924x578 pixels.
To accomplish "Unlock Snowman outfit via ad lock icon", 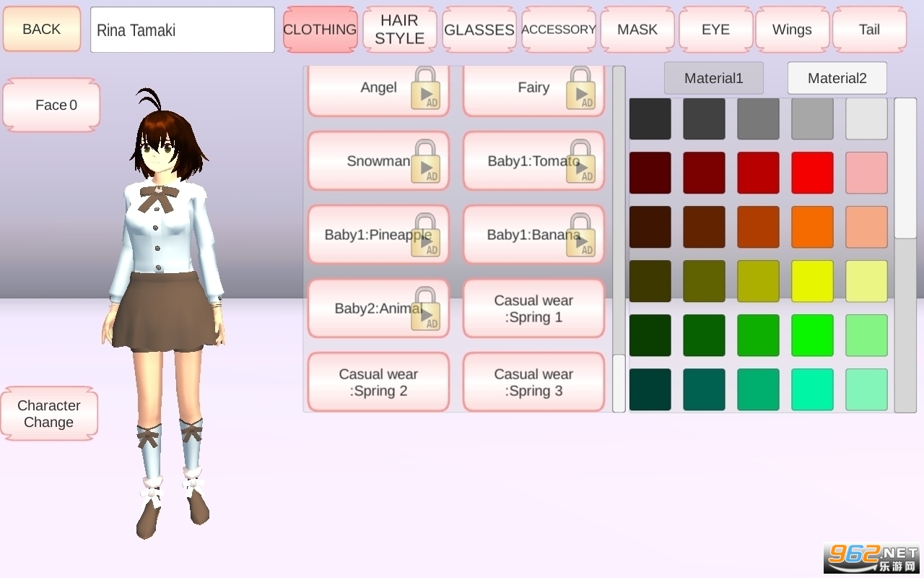I will 426,161.
